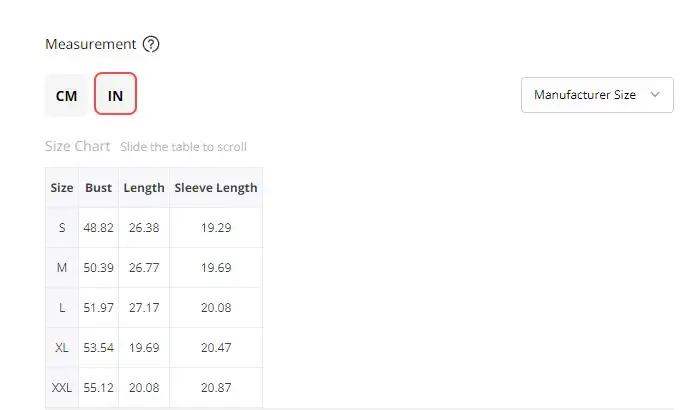Screen dimensions: 687x410
Task: Select the IN unit toggle
Action: click(x=116, y=94)
